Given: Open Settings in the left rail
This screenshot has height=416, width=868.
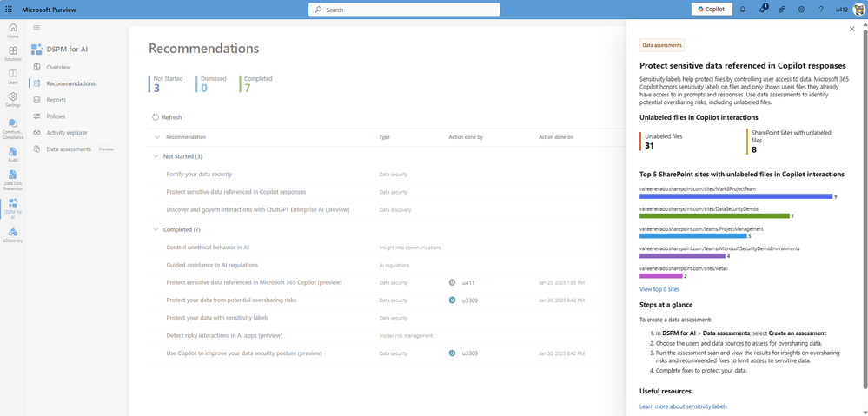Looking at the screenshot, I should tap(13, 100).
